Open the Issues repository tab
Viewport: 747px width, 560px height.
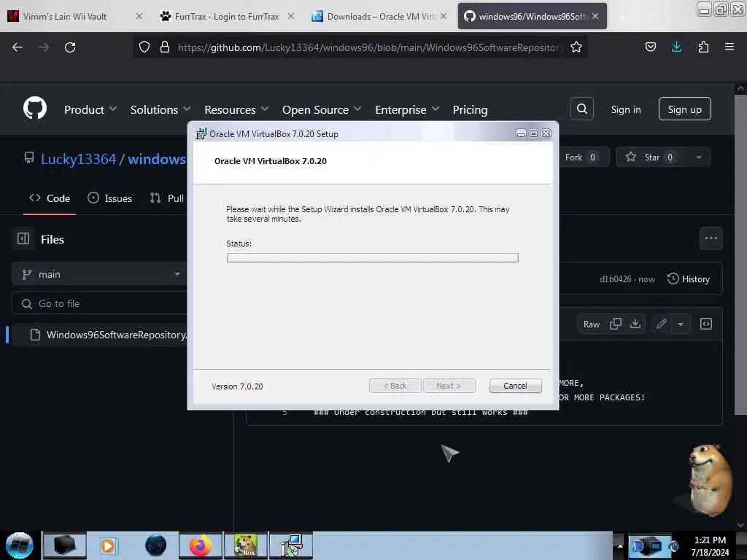(x=109, y=198)
